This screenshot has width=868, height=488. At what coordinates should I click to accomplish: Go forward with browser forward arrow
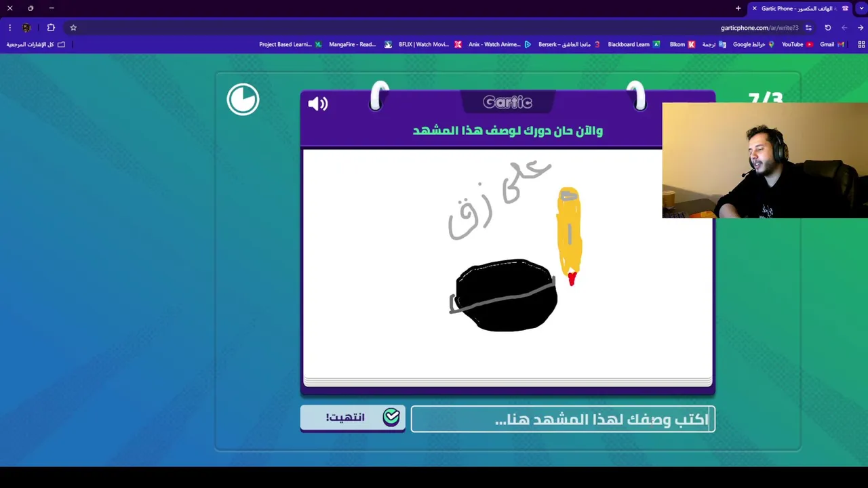point(844,28)
